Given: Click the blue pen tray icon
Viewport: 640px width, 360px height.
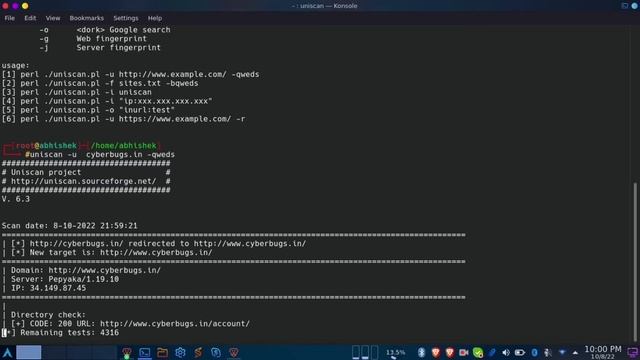Looking at the screenshot, I should pos(492,352).
